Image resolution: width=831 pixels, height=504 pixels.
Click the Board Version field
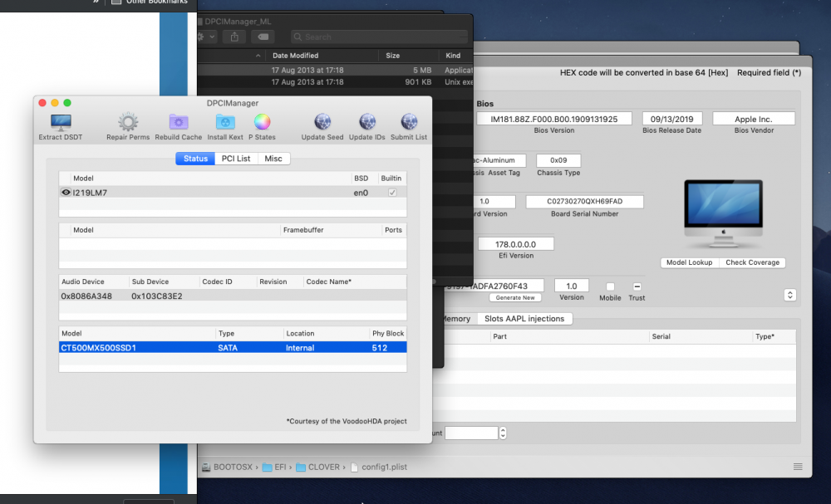pos(494,201)
